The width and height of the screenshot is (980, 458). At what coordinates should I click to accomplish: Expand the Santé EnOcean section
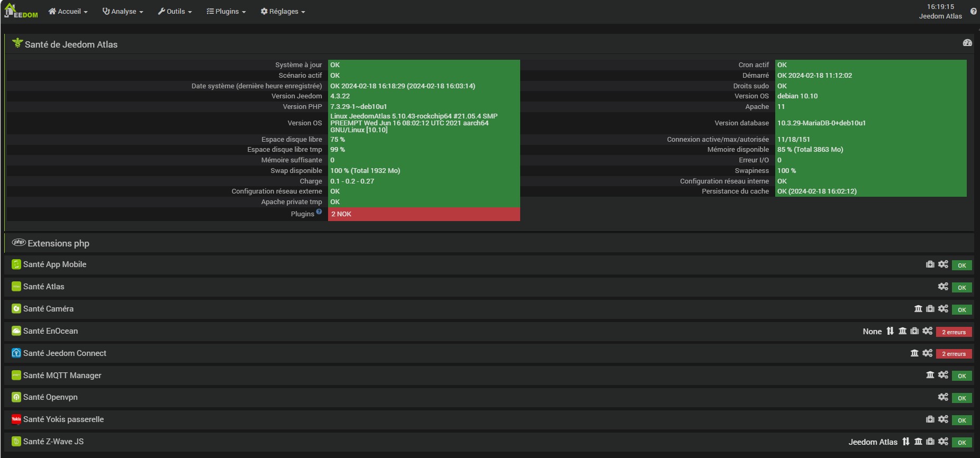pyautogui.click(x=50, y=331)
